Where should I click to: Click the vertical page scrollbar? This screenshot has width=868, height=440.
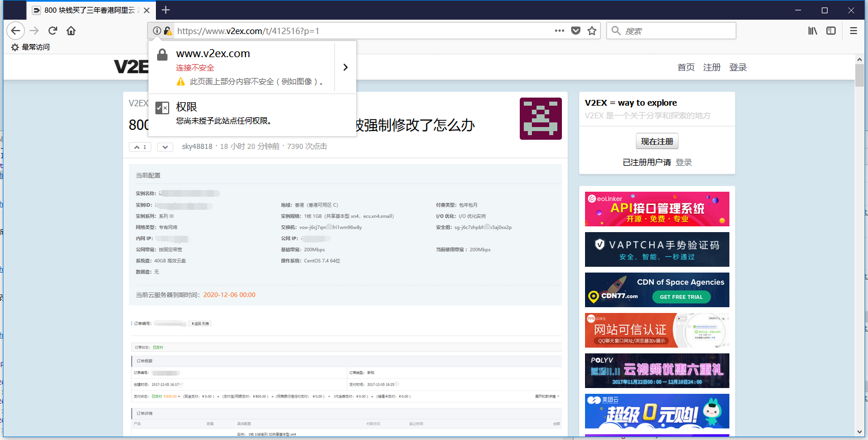click(860, 231)
